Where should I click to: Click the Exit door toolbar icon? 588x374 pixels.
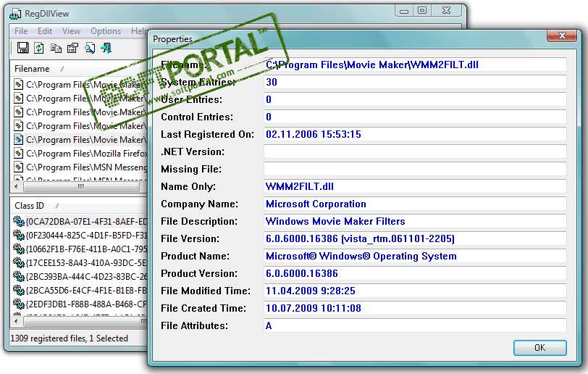[106, 48]
